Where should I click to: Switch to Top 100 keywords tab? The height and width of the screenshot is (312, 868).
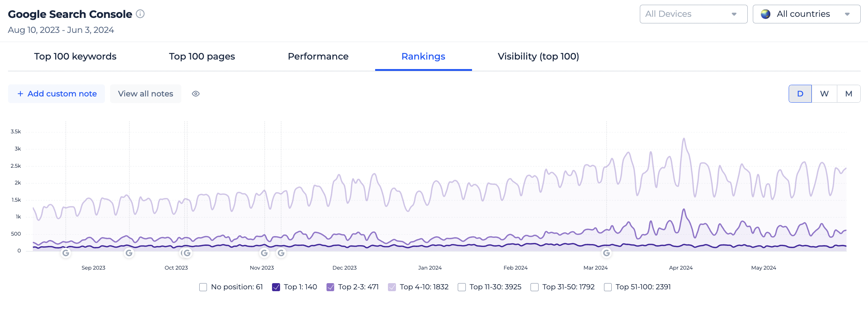[x=75, y=56]
